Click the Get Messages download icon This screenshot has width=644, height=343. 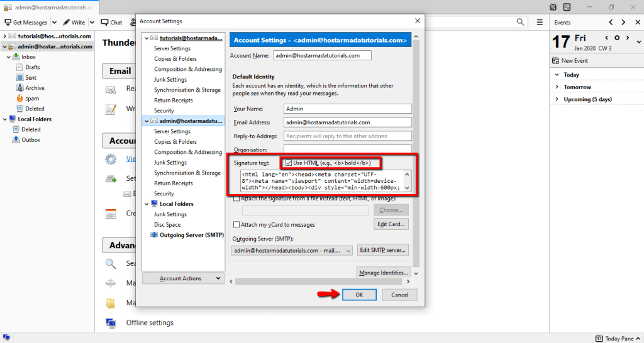pyautogui.click(x=8, y=23)
